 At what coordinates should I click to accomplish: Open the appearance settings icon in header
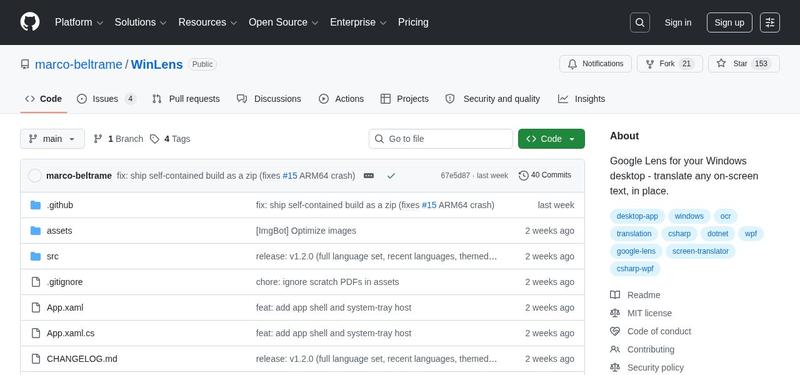(770, 22)
